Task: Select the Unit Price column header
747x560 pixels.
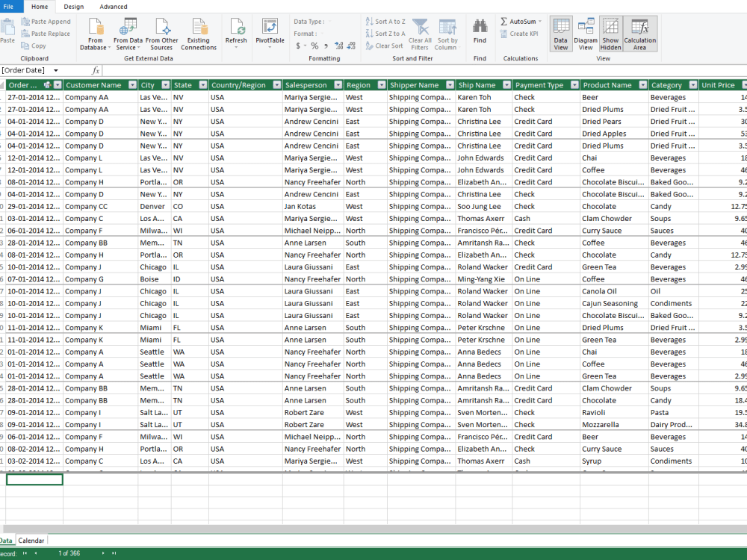Action: [x=719, y=85]
